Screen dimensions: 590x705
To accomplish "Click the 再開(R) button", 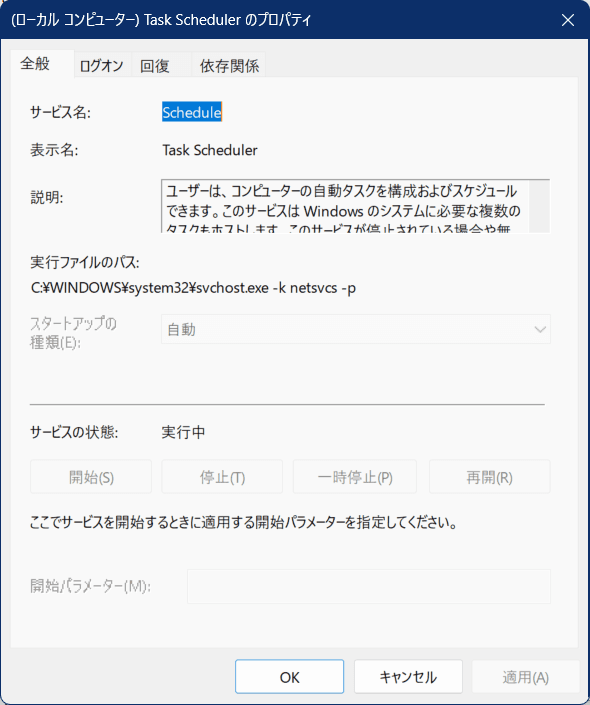I will pyautogui.click(x=490, y=477).
